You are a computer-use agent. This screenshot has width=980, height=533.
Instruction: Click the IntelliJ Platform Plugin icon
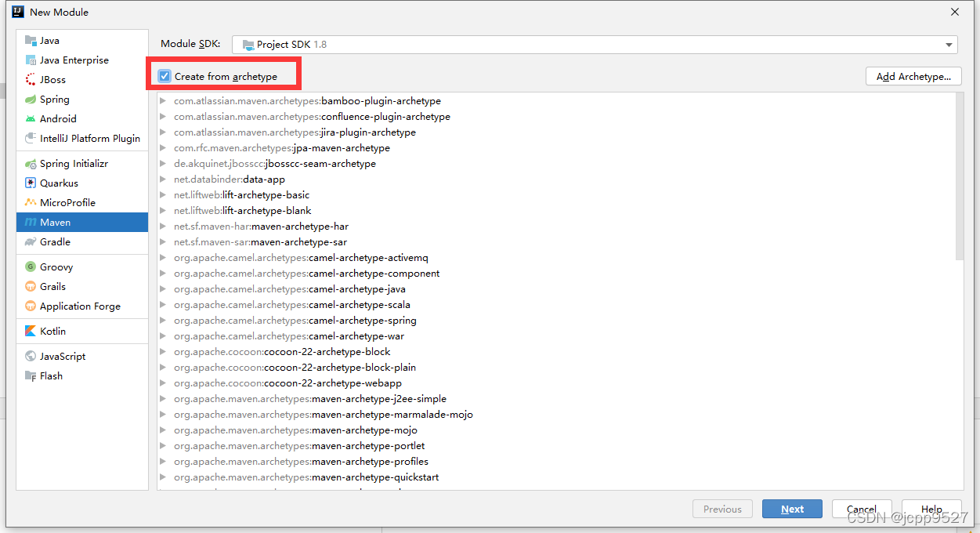(x=31, y=139)
